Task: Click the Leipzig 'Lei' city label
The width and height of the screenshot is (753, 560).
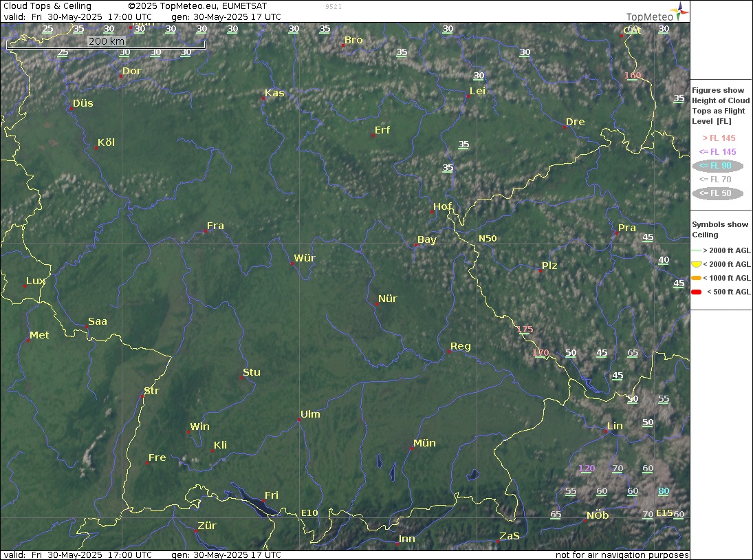Action: tap(477, 91)
